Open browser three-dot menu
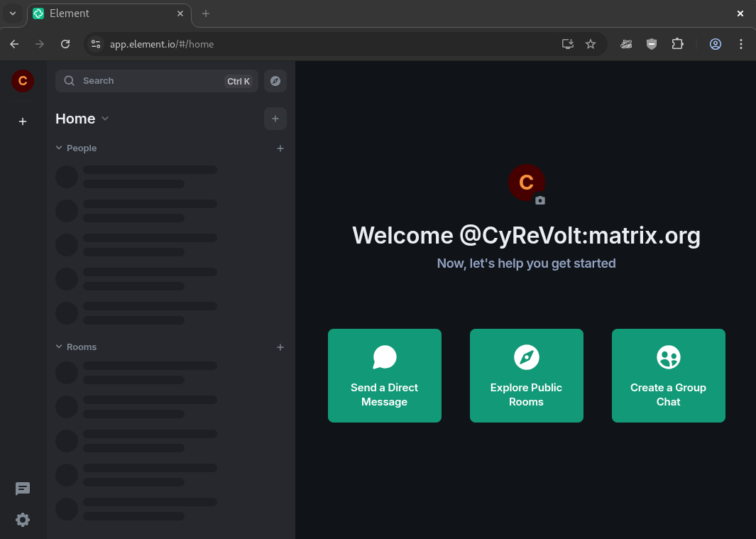 click(x=741, y=44)
